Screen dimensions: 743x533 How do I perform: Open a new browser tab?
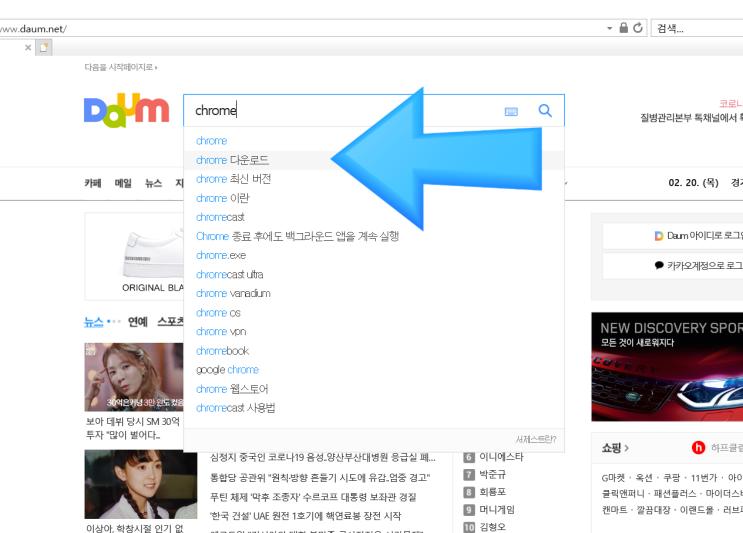44,47
